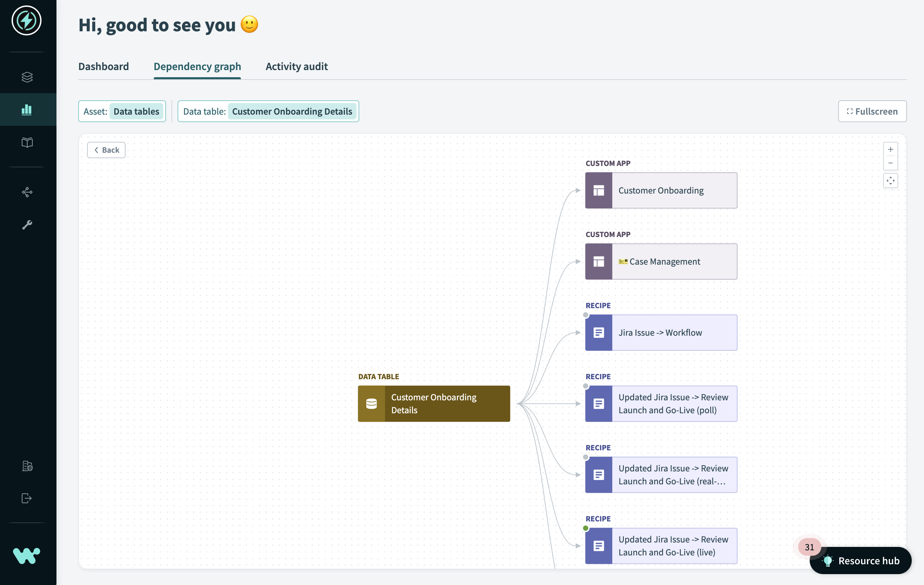
Task: Click the Workato logo at sidebar bottom
Action: [x=27, y=556]
